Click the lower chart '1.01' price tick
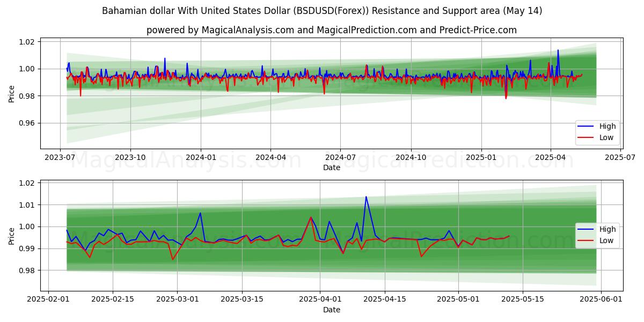 pyautogui.click(x=27, y=205)
